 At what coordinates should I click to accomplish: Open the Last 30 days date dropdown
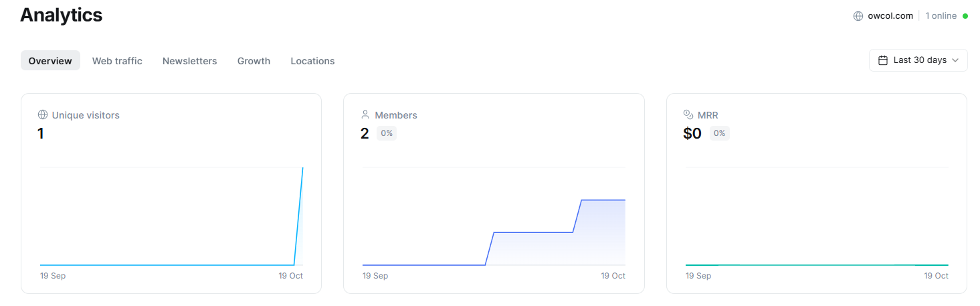pos(918,60)
